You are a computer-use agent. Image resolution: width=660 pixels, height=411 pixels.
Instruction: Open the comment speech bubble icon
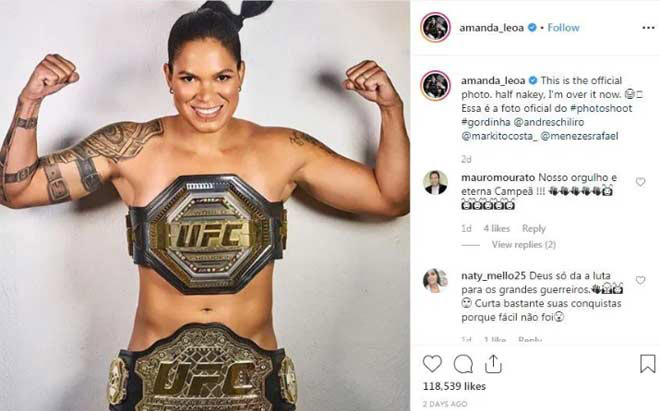(463, 364)
